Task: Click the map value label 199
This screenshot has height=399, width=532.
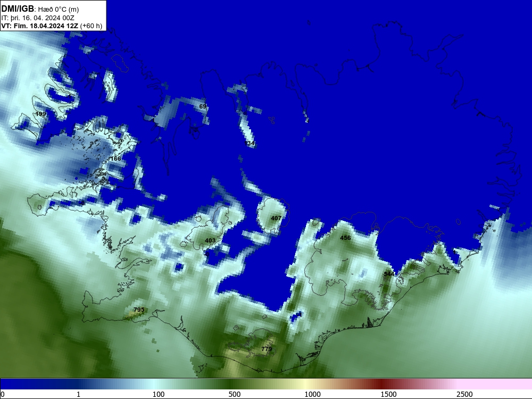Action: point(40,114)
